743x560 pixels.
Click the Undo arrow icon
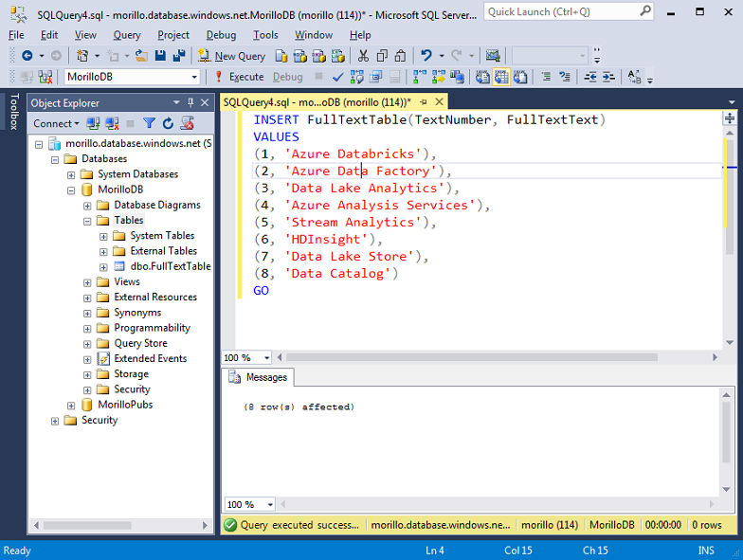(x=426, y=56)
